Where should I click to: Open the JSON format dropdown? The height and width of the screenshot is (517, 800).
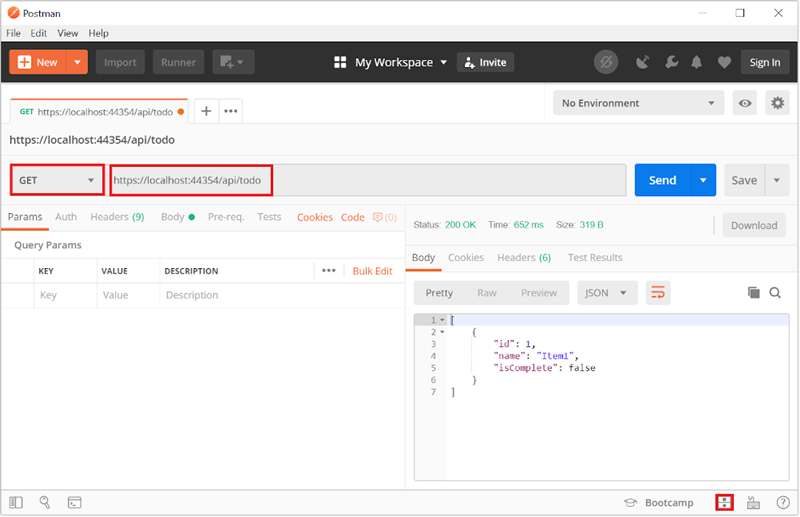[x=607, y=293]
